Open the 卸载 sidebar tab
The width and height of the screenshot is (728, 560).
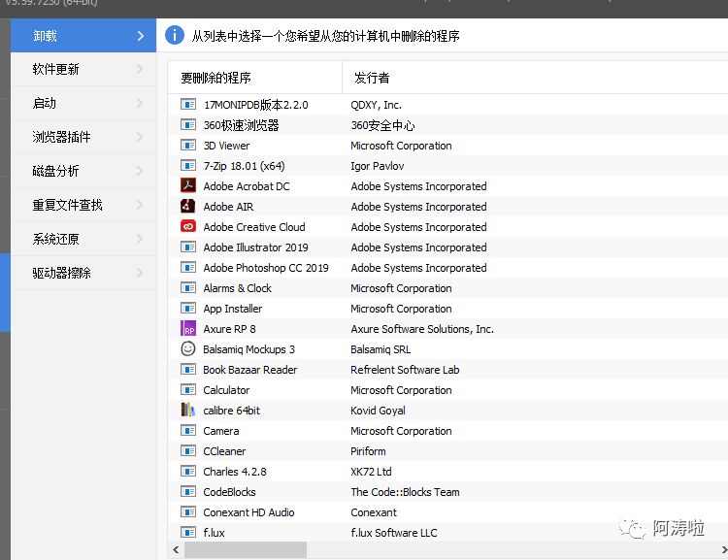point(83,35)
